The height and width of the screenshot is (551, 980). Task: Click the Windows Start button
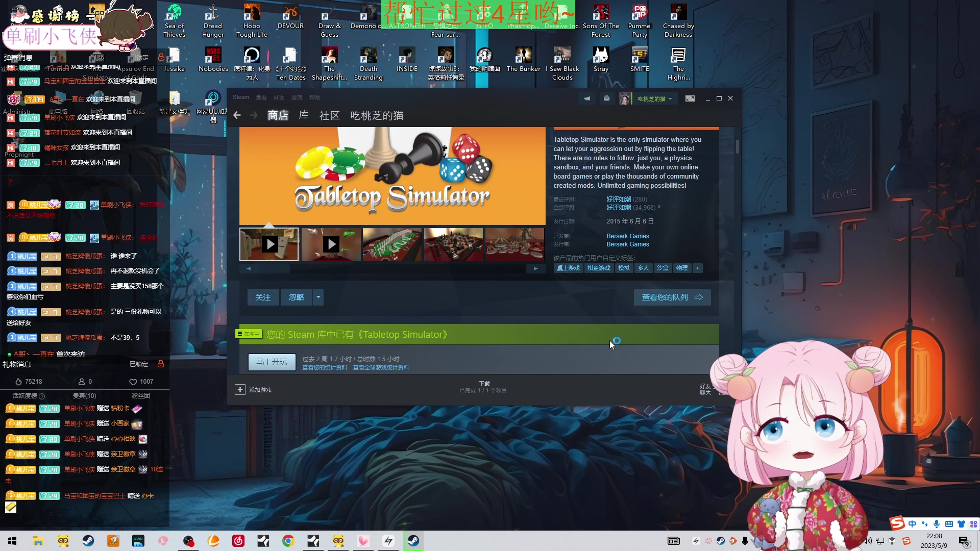pyautogui.click(x=12, y=541)
